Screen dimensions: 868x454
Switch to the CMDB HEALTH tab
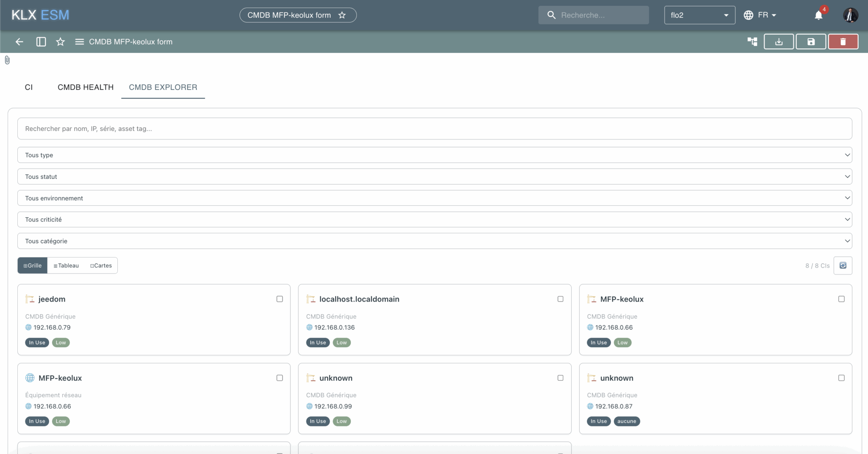(x=86, y=87)
